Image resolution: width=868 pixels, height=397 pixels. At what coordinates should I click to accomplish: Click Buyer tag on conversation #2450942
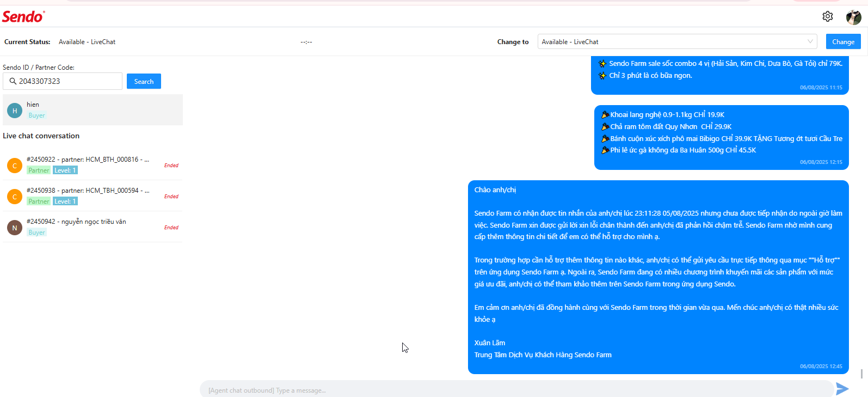[37, 233]
